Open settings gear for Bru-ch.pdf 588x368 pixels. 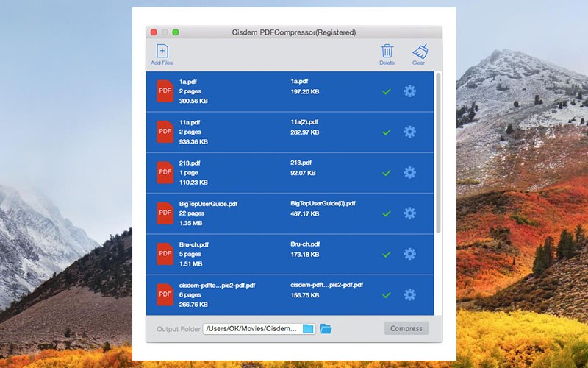tap(409, 254)
